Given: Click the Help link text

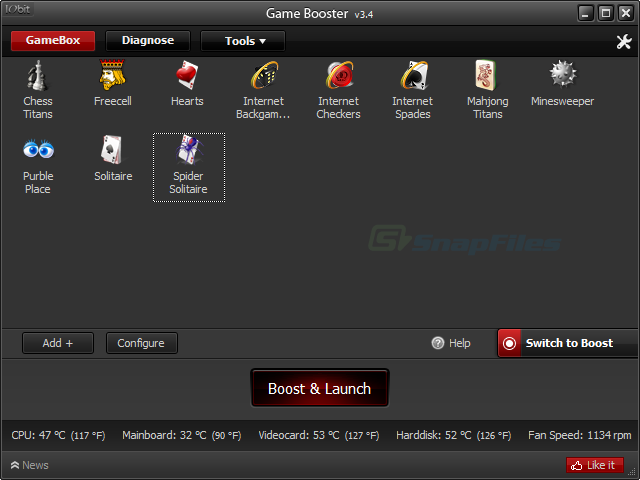Looking at the screenshot, I should click(460, 343).
